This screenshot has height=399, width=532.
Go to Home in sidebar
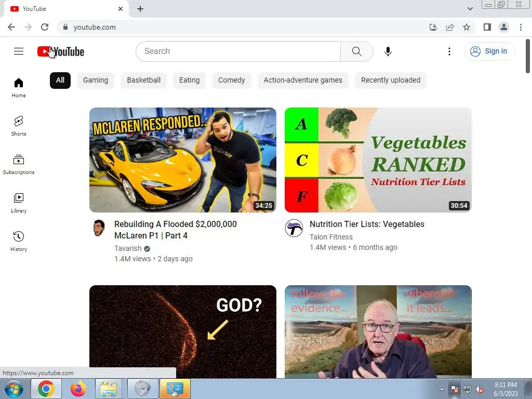pos(19,87)
